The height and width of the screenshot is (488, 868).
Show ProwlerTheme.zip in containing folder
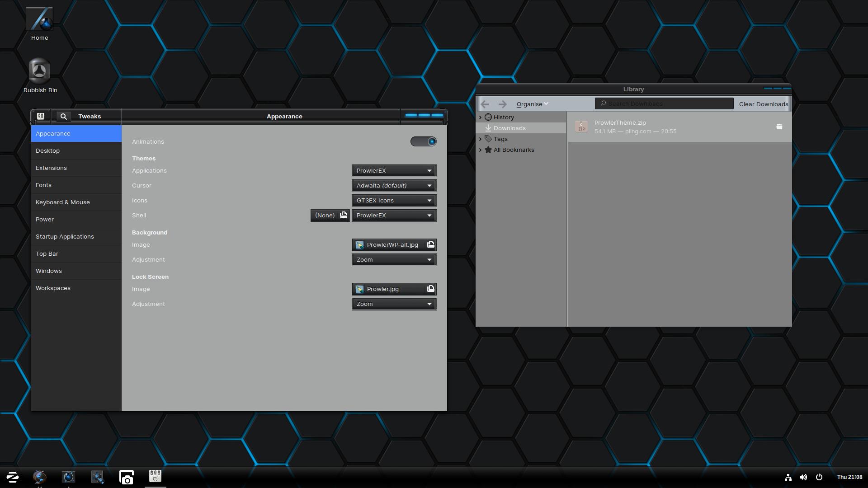(x=779, y=127)
